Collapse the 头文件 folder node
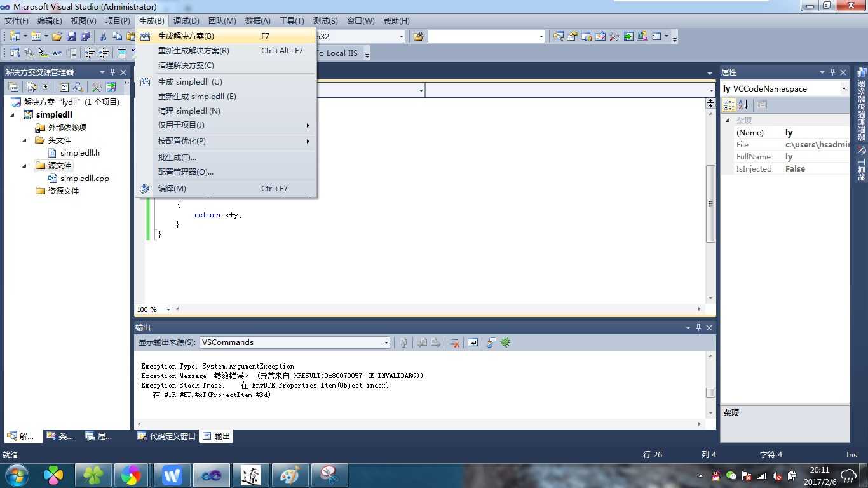Image resolution: width=868 pixels, height=488 pixels. pos(25,140)
